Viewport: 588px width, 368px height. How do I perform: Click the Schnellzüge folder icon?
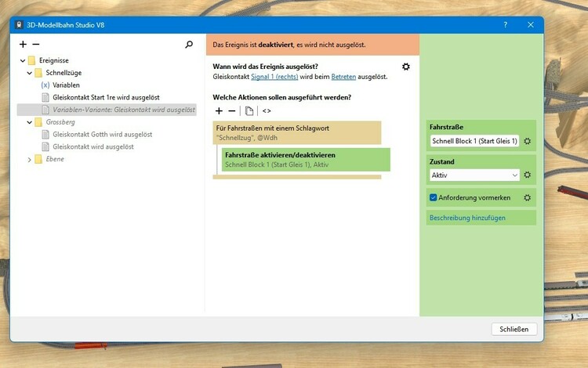(38, 73)
